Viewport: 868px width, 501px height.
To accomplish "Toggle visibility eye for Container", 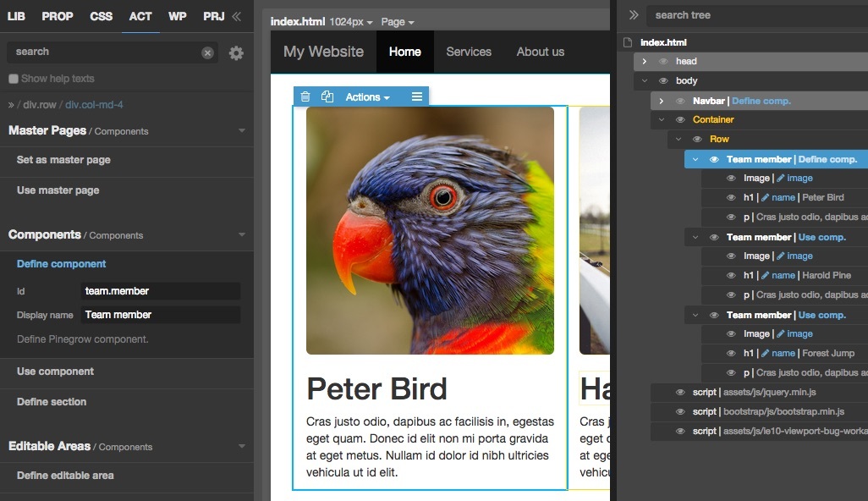I will point(680,119).
